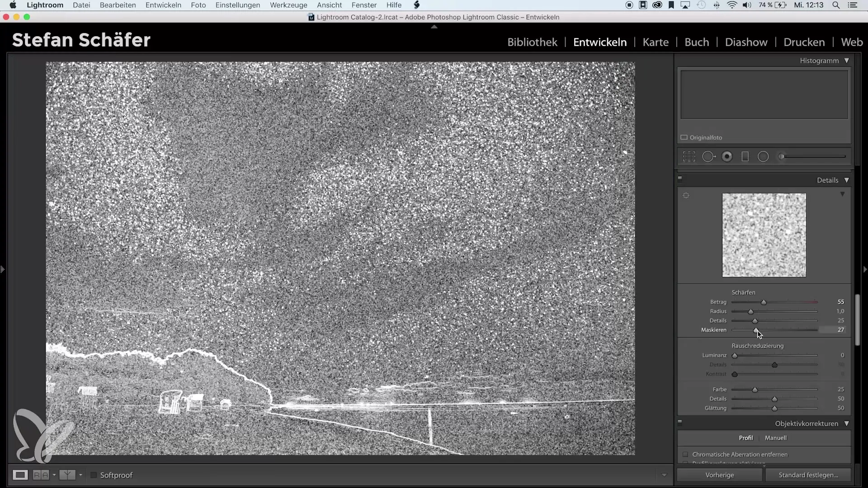
Task: Open the Datei menu
Action: 81,5
